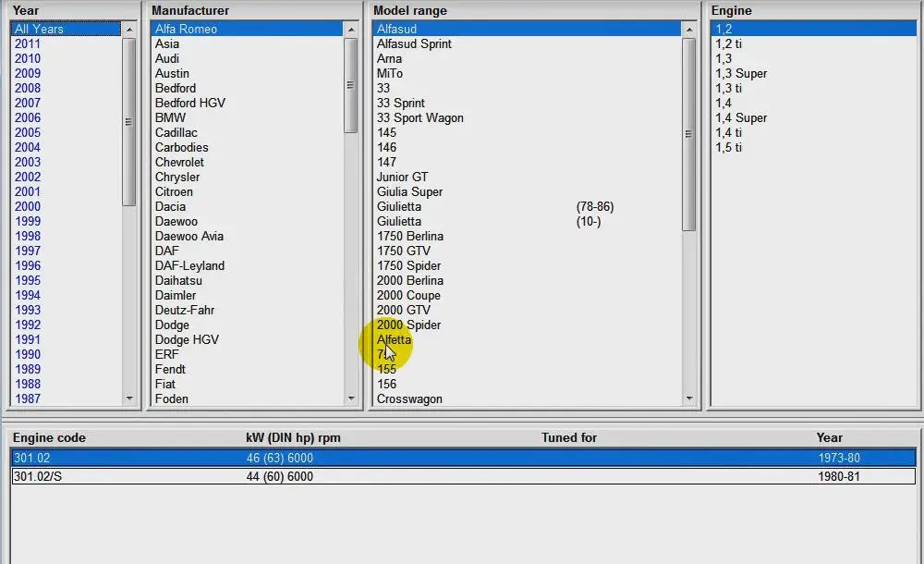Click Year list scrollbar thumb
924x564 pixels.
(129, 122)
